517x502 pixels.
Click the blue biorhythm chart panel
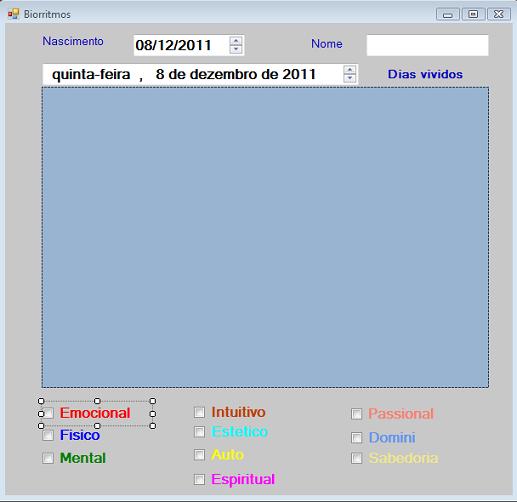point(265,237)
